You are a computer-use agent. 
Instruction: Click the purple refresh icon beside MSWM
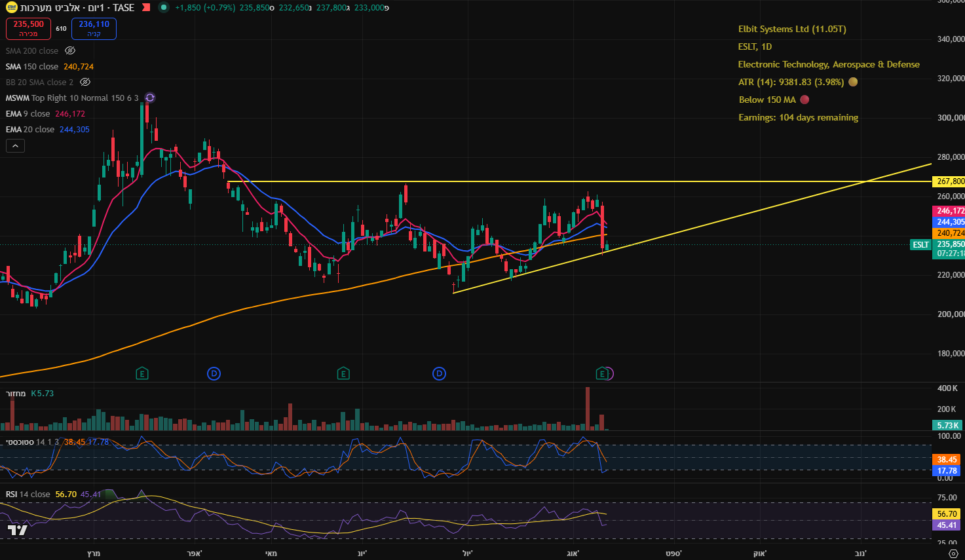pyautogui.click(x=149, y=98)
